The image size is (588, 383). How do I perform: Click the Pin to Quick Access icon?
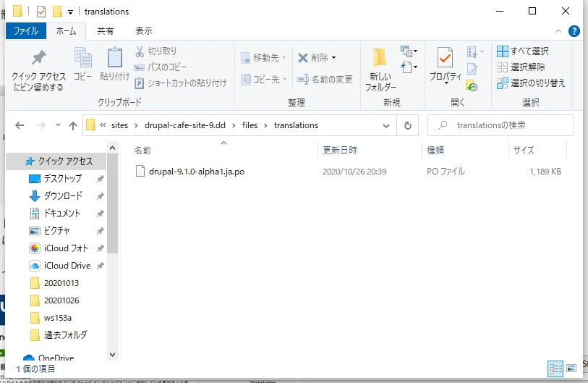tap(38, 57)
